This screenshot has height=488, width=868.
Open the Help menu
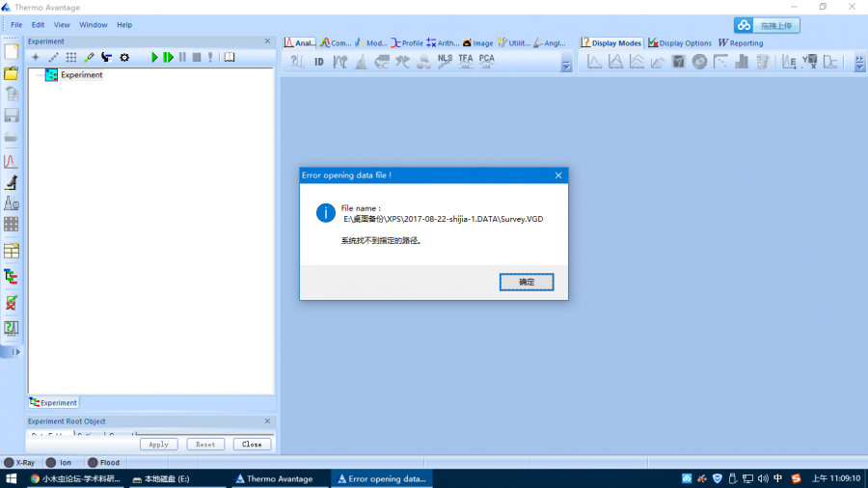point(124,25)
